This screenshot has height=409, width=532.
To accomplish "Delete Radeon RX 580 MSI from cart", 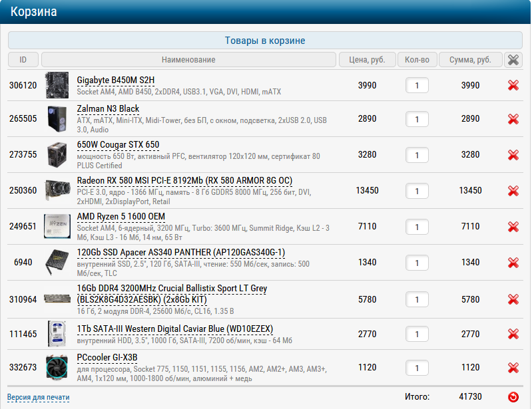I will pos(513,191).
